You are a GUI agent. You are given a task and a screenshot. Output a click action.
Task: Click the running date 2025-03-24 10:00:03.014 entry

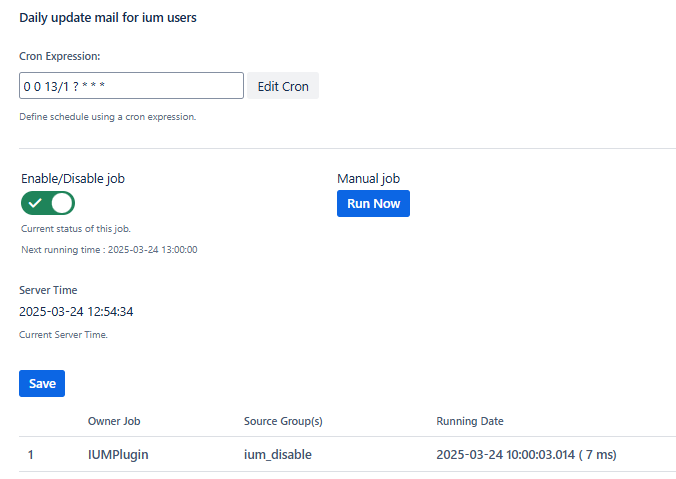pyautogui.click(x=526, y=454)
